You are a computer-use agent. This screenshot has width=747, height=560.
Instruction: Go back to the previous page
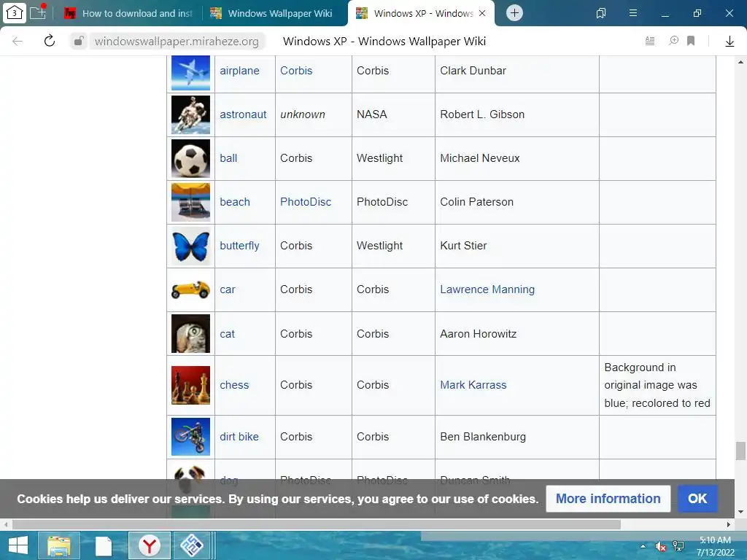point(18,42)
